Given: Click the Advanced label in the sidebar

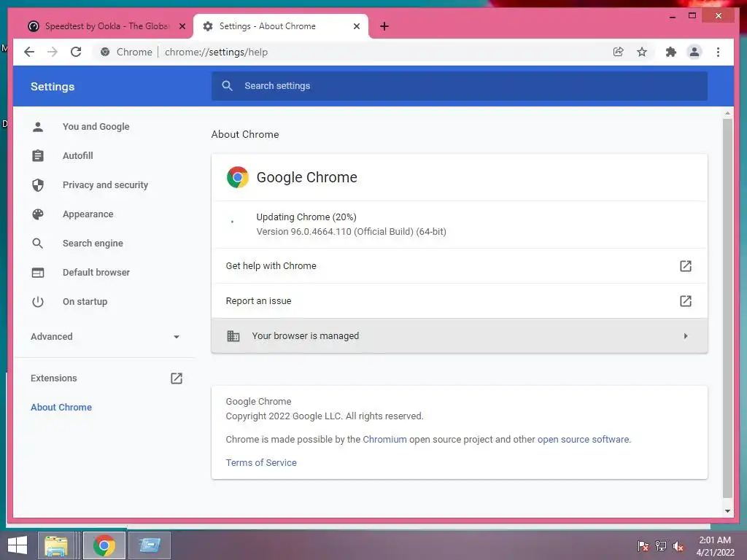Looking at the screenshot, I should [52, 337].
